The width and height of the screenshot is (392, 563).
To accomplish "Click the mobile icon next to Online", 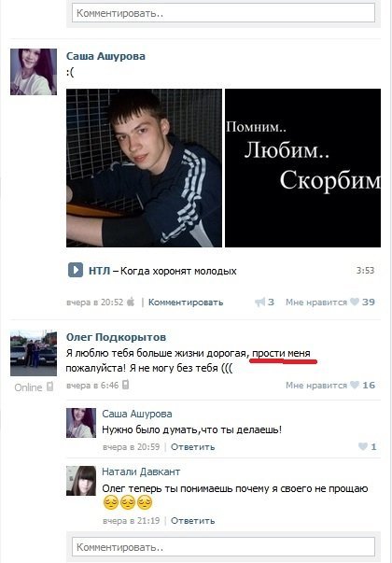I will pos(50,387).
